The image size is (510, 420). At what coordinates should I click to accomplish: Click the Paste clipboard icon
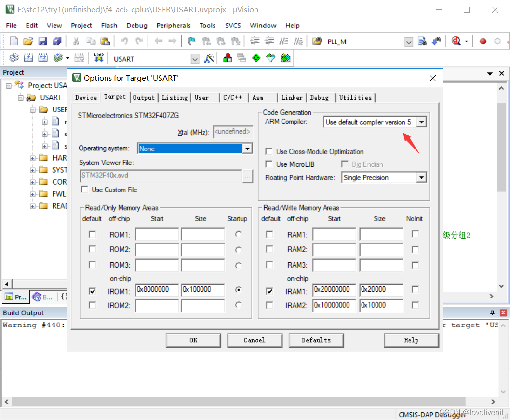105,41
